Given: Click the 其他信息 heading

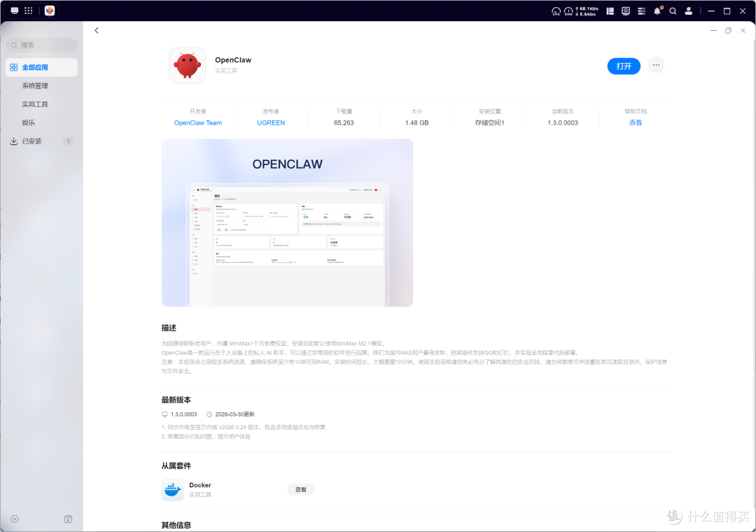Looking at the screenshot, I should [x=176, y=525].
